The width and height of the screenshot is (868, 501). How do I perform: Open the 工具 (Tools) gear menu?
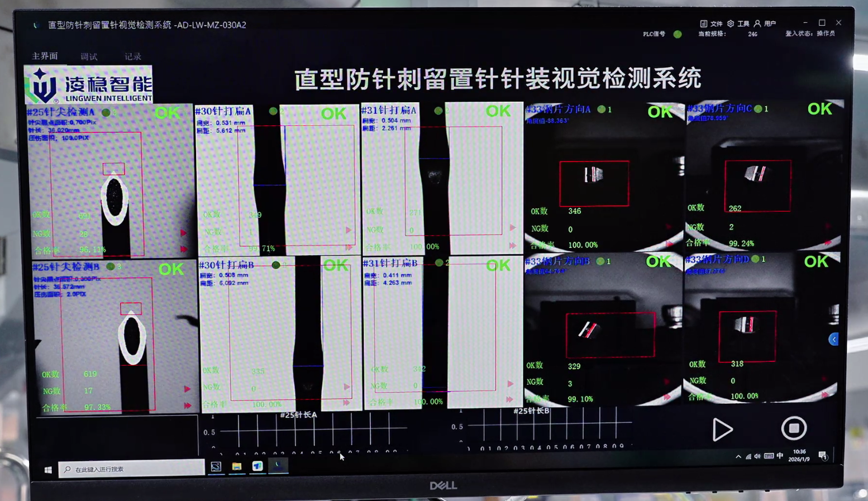click(731, 23)
